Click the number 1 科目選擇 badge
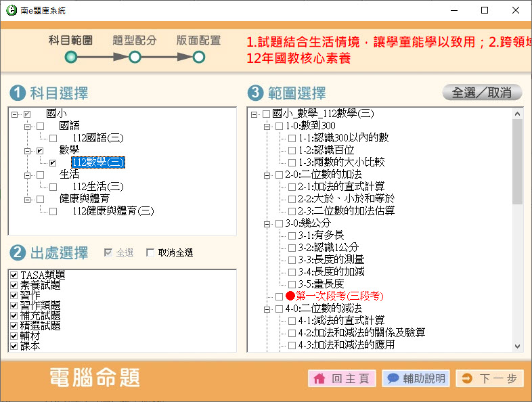 pyautogui.click(x=18, y=93)
